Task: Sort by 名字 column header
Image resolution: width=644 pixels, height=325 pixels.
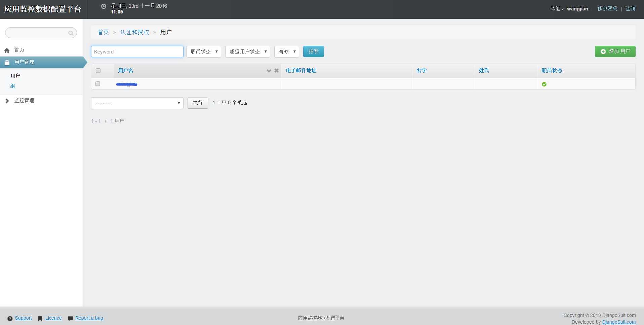Action: pyautogui.click(x=421, y=71)
